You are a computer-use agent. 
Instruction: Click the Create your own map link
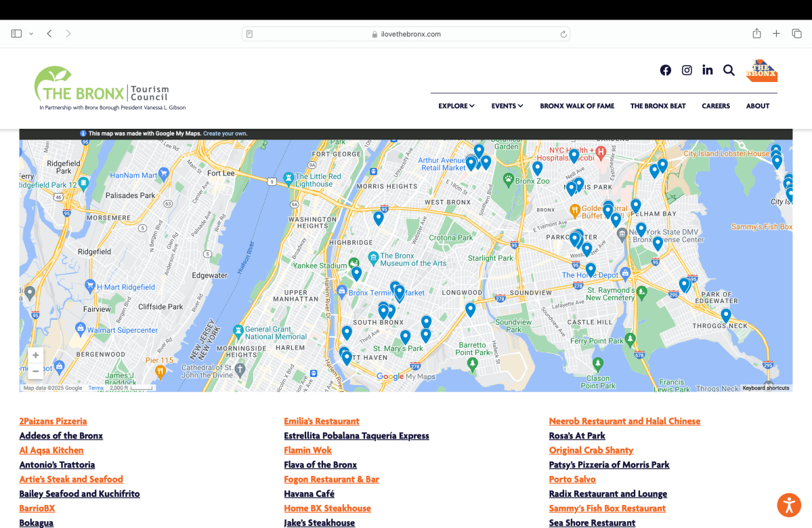tap(226, 134)
